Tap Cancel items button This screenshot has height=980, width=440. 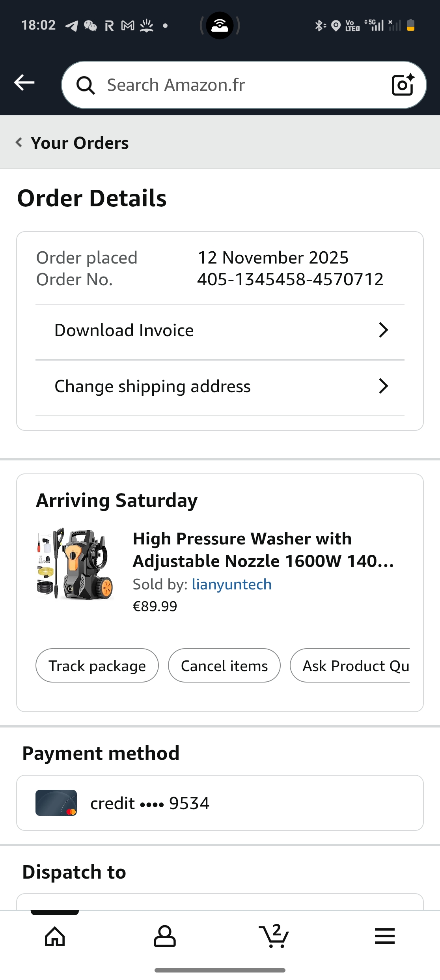(224, 666)
